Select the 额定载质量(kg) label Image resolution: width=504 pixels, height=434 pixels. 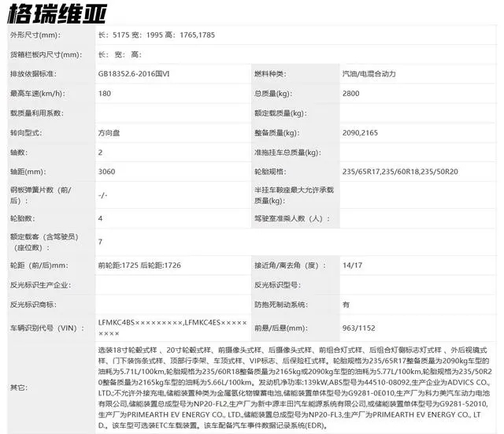click(x=280, y=113)
